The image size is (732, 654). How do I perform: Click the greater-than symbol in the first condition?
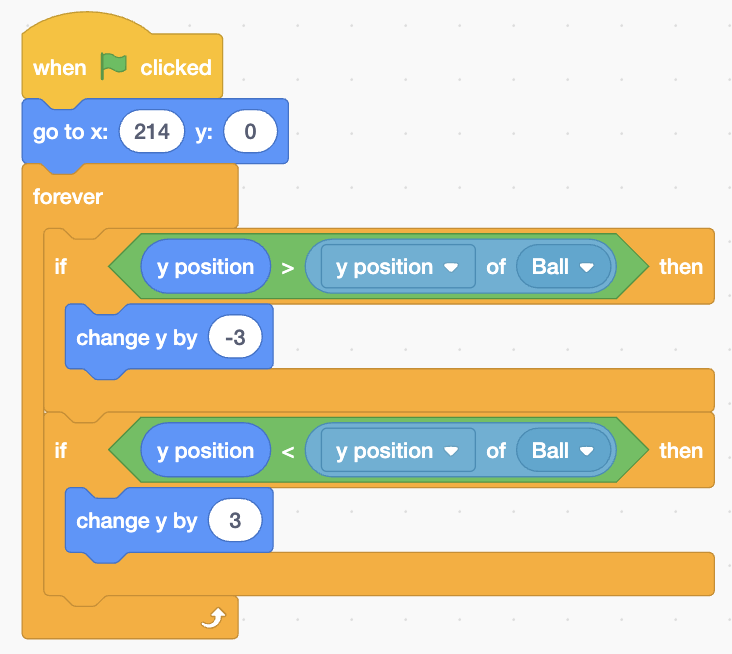coord(288,267)
